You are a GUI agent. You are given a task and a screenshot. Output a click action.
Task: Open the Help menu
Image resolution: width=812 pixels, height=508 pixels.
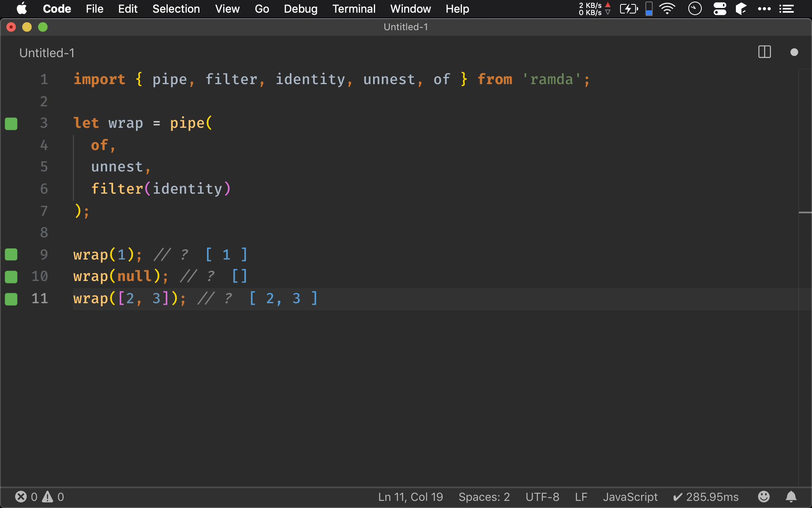click(x=457, y=9)
